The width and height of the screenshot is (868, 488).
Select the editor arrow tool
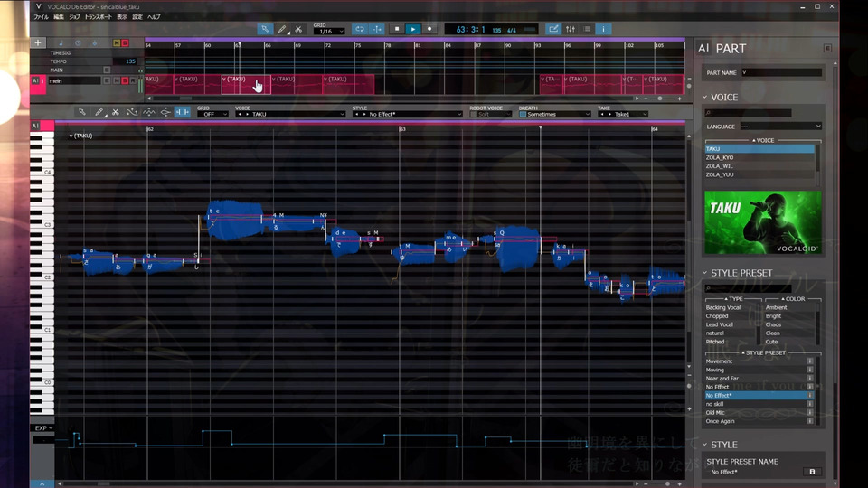pos(82,112)
